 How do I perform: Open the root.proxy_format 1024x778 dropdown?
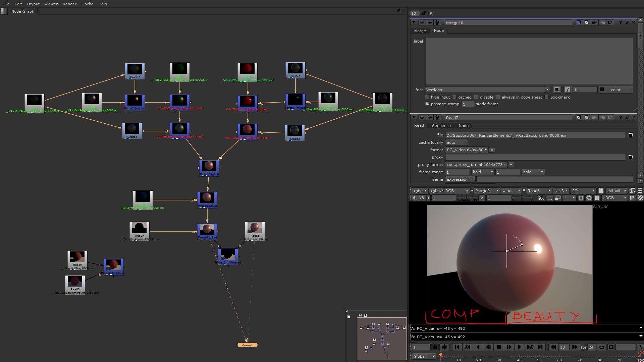(476, 165)
